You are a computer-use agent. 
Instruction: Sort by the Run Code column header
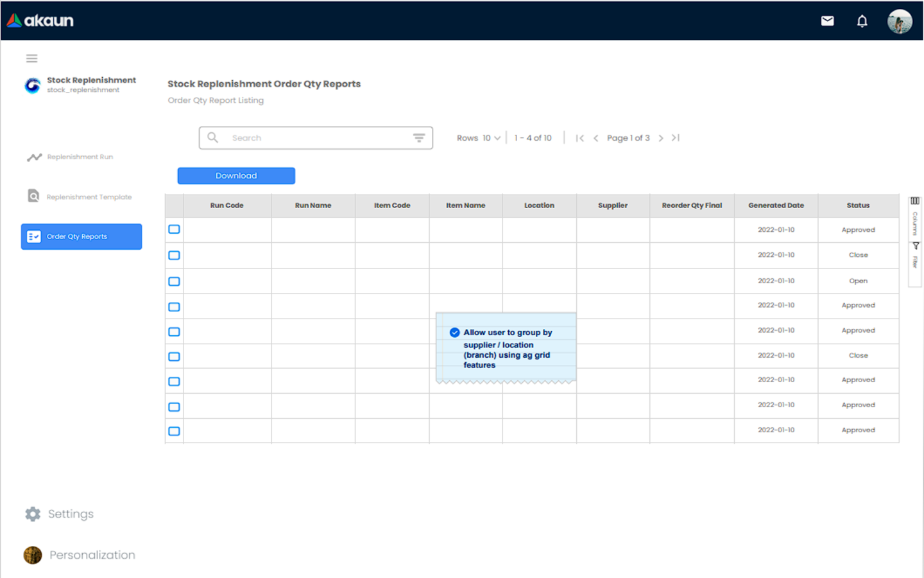(x=227, y=206)
